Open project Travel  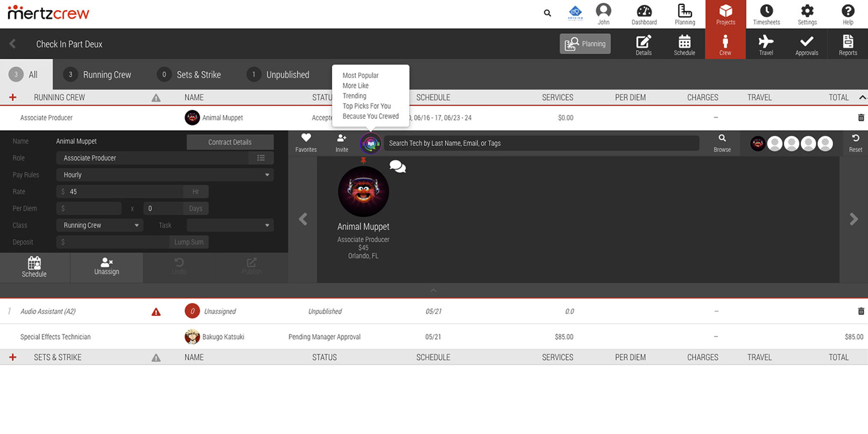tap(766, 45)
